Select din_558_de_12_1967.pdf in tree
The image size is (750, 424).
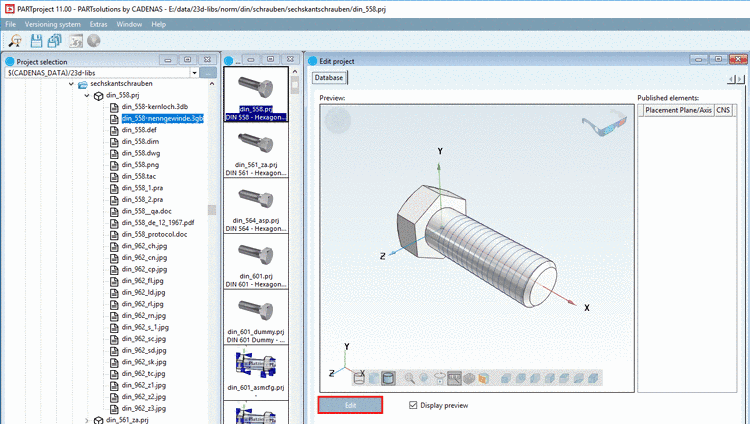click(x=158, y=223)
